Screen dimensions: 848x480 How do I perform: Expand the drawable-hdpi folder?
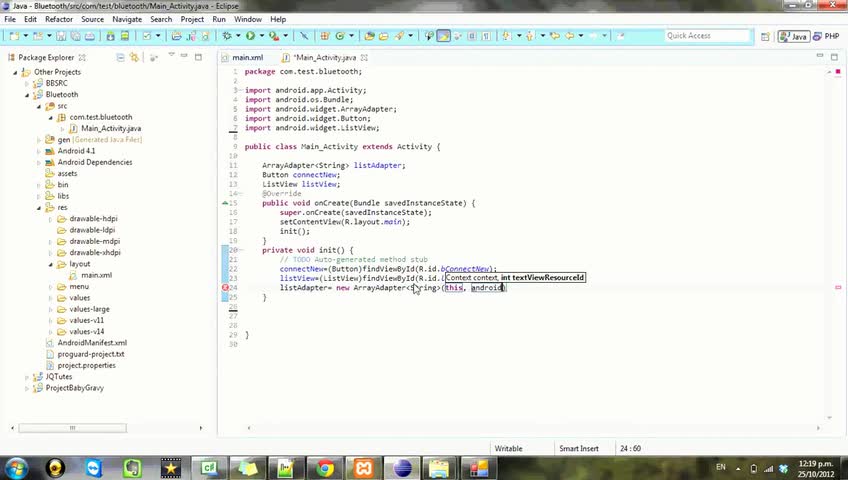pyautogui.click(x=50, y=219)
